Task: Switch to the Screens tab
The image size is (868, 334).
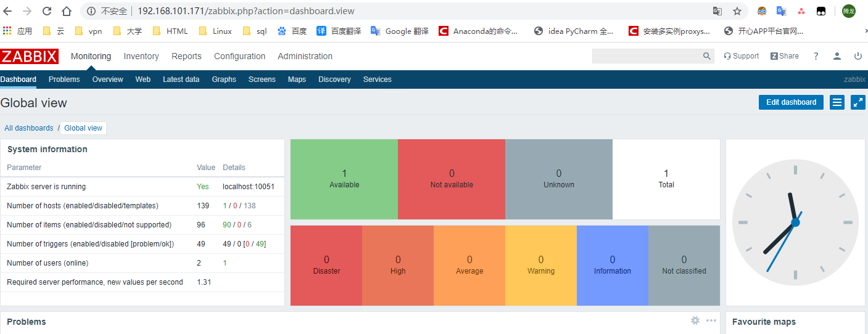Action: [262, 79]
